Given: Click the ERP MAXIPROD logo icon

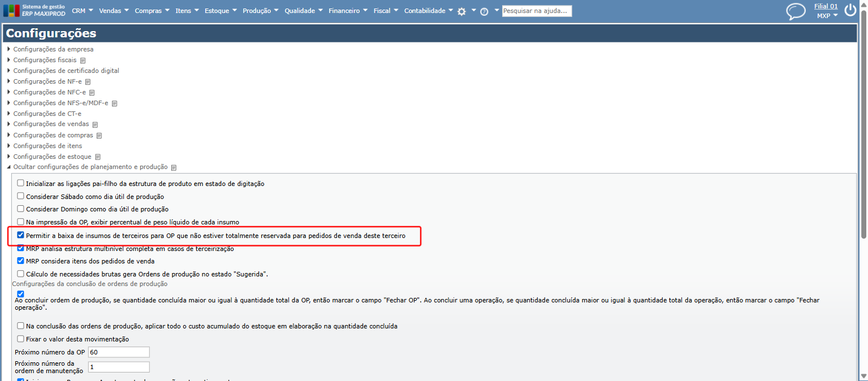Looking at the screenshot, I should [11, 11].
